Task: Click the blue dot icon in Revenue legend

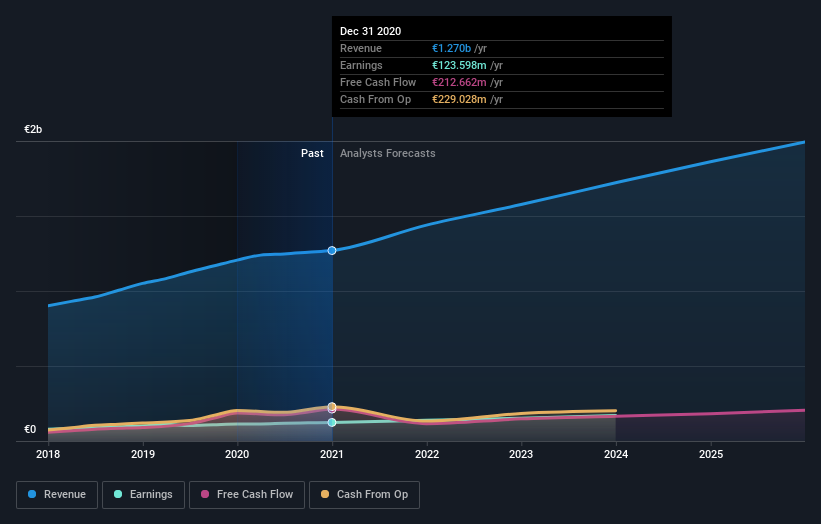Action: click(x=32, y=494)
